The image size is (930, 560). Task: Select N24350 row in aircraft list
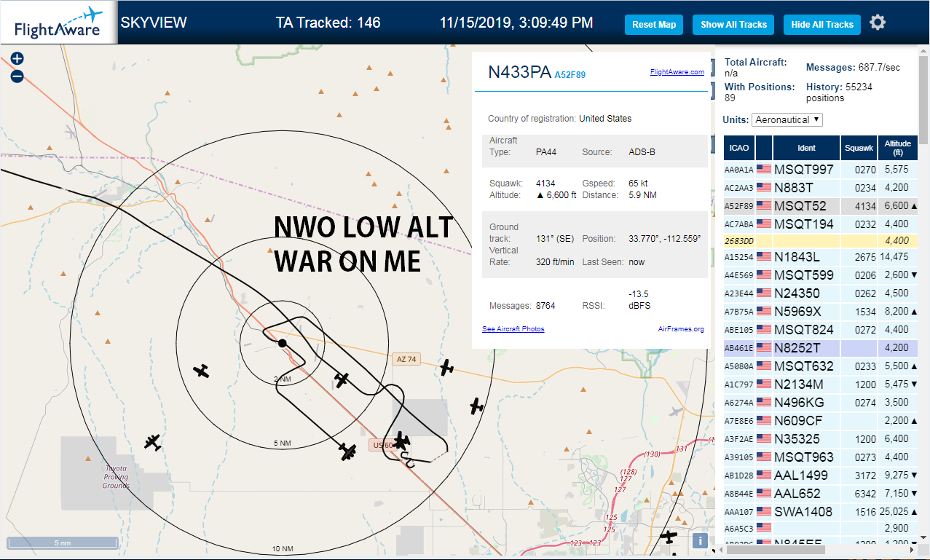pyautogui.click(x=821, y=293)
